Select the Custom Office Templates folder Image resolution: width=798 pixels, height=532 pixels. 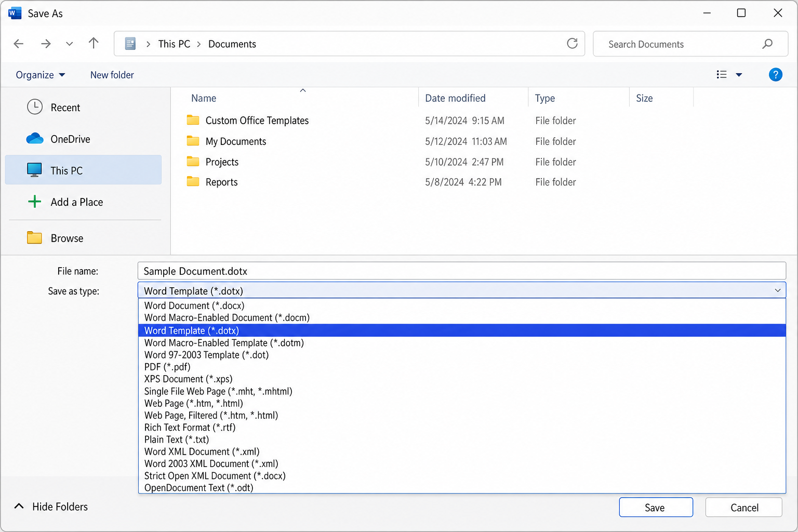coord(257,121)
